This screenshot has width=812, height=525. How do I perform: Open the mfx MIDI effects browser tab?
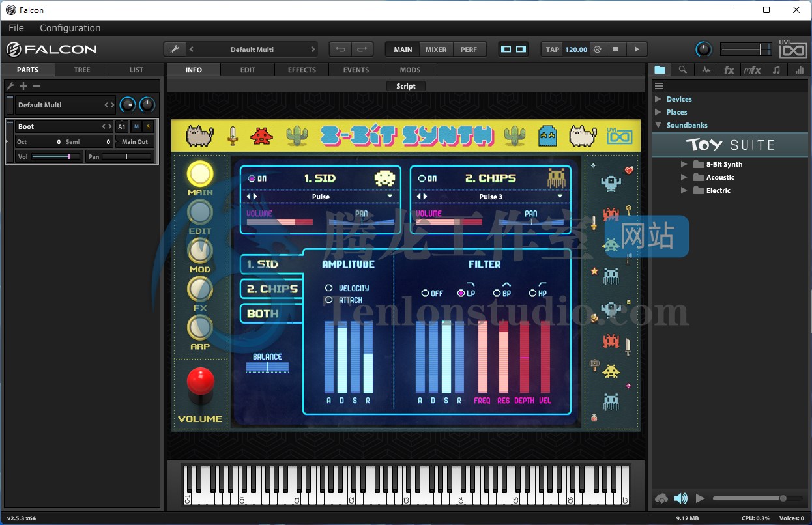coord(753,70)
